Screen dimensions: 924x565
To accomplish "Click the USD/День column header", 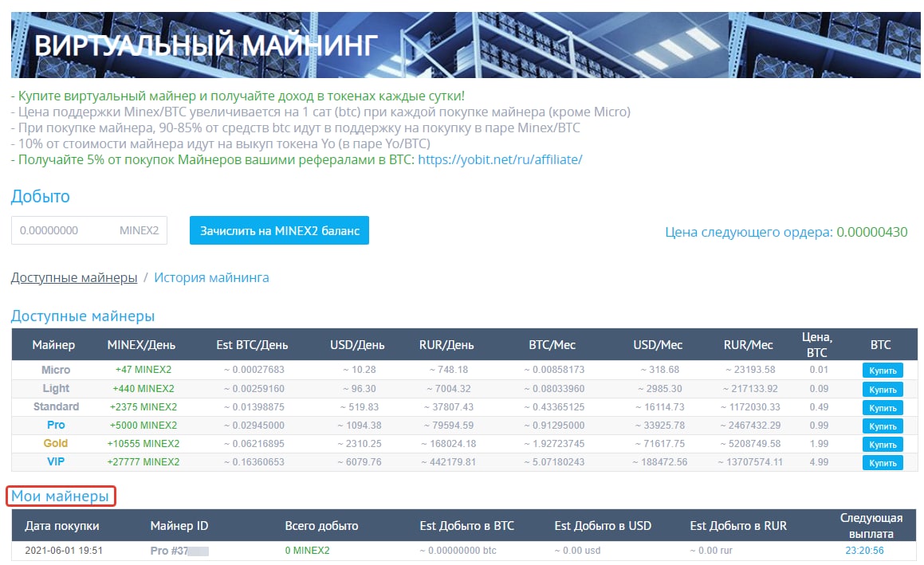I will [x=357, y=344].
